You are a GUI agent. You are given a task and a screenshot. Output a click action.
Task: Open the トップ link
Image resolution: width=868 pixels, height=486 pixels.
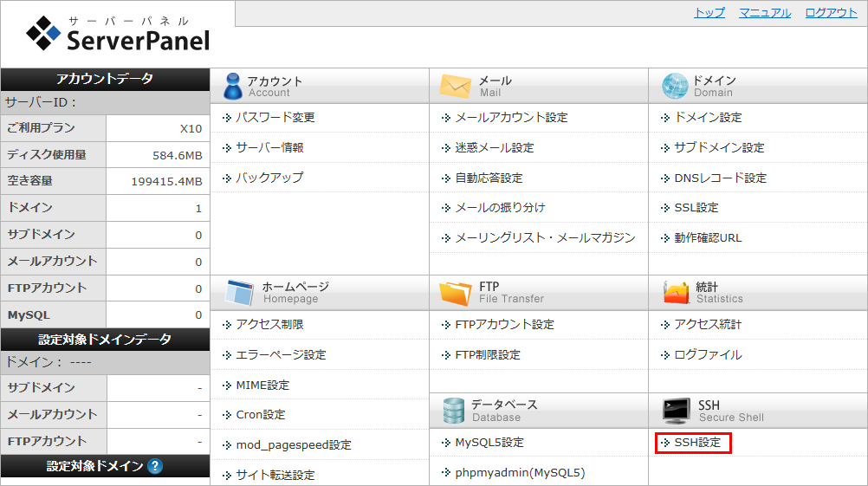point(709,13)
